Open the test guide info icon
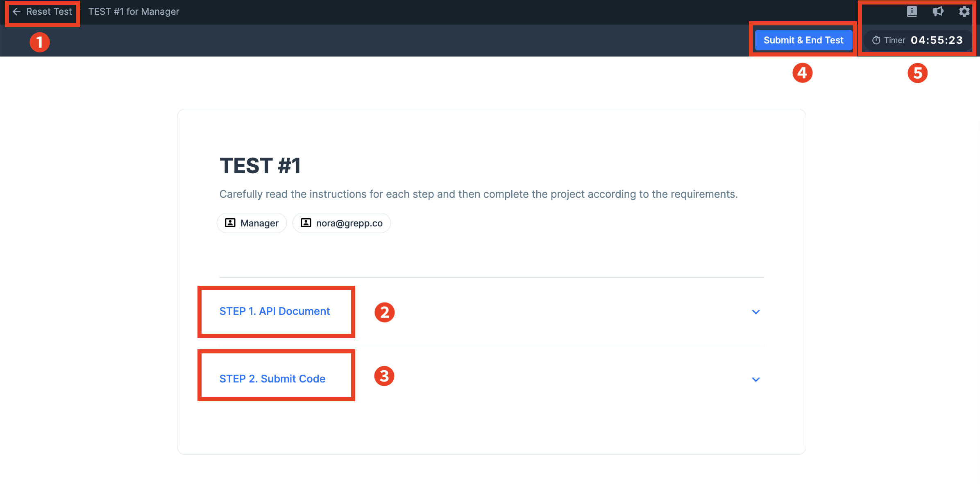Screen dimensions: 980x484 click(x=912, y=11)
